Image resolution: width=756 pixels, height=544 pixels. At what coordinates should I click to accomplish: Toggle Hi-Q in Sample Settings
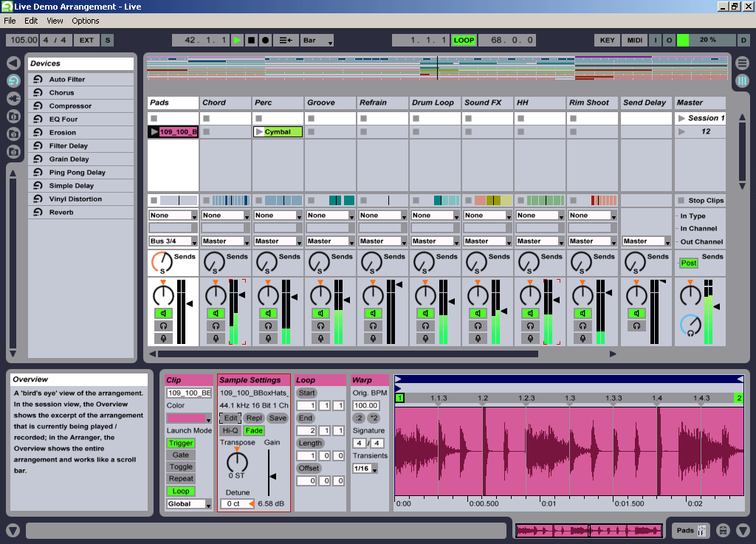click(230, 431)
